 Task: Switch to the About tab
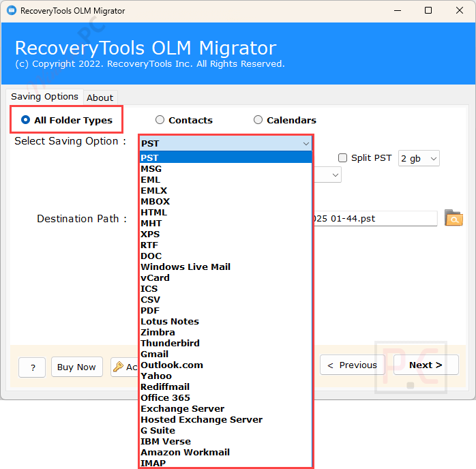[x=100, y=97]
